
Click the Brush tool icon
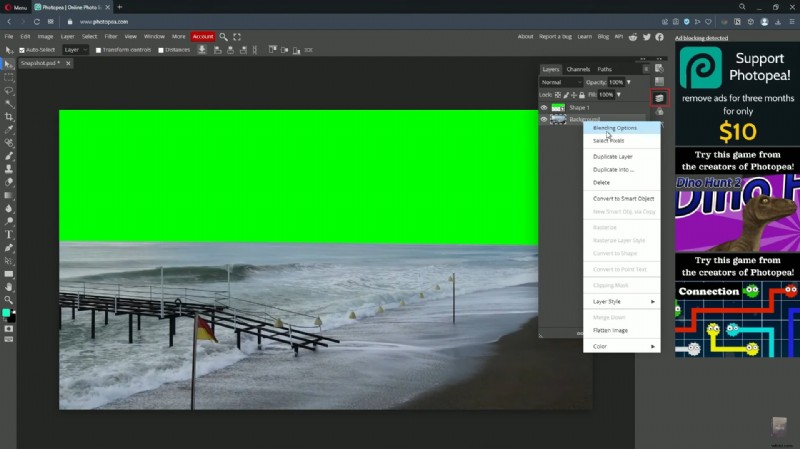pos(9,156)
